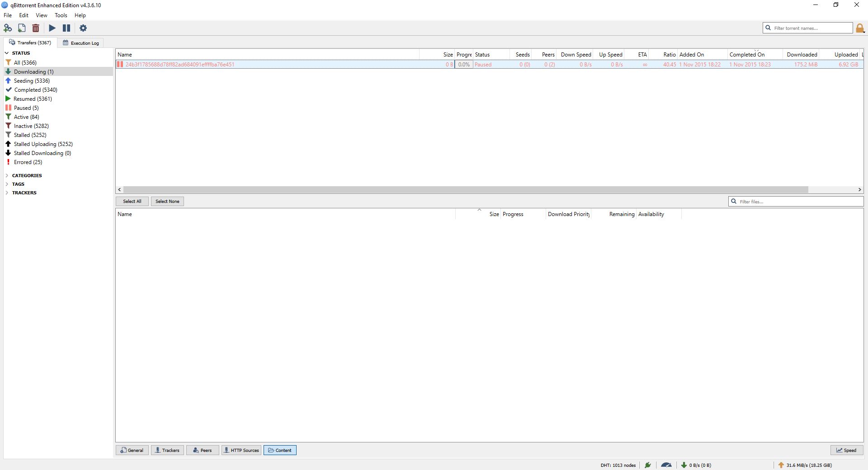868x470 pixels.
Task: Click the horizontal scrollbar of torrent list
Action: click(x=466, y=189)
